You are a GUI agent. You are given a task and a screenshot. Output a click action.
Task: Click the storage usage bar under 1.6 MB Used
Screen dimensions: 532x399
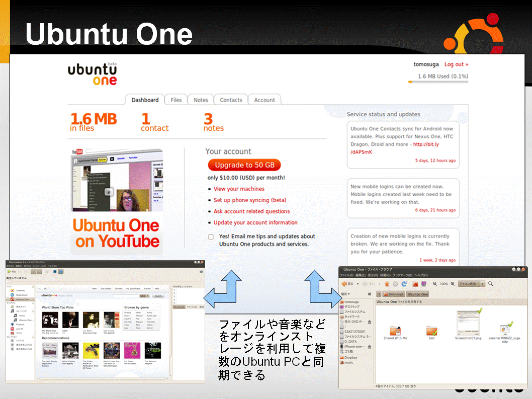(438, 82)
